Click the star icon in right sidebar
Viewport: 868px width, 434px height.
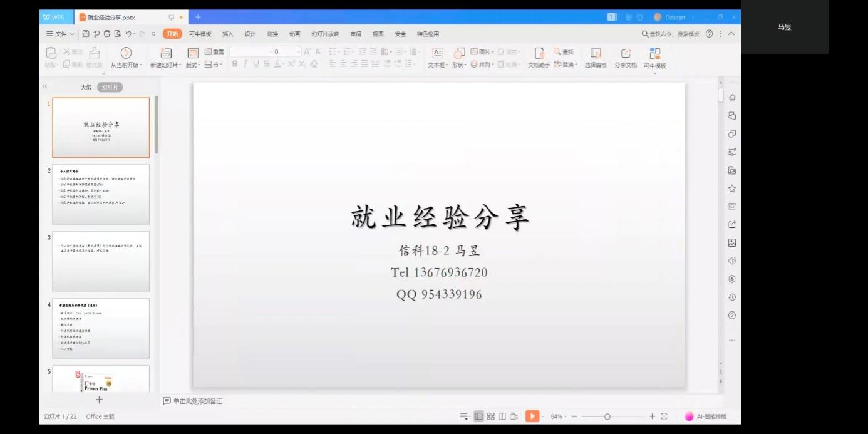click(732, 189)
